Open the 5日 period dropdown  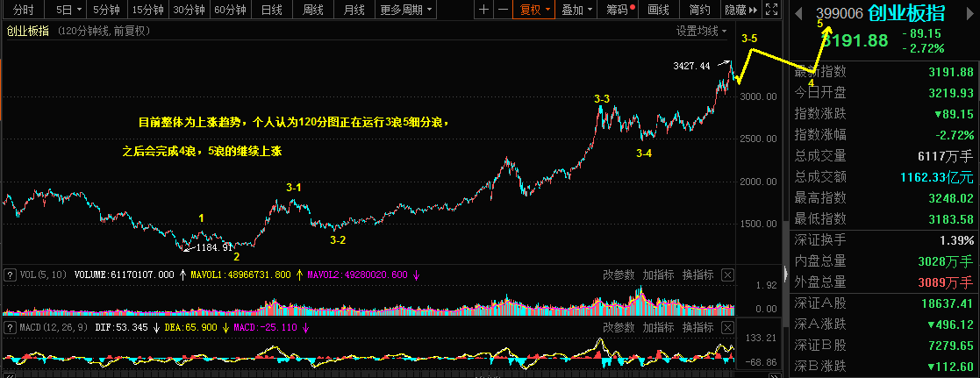pos(68,10)
